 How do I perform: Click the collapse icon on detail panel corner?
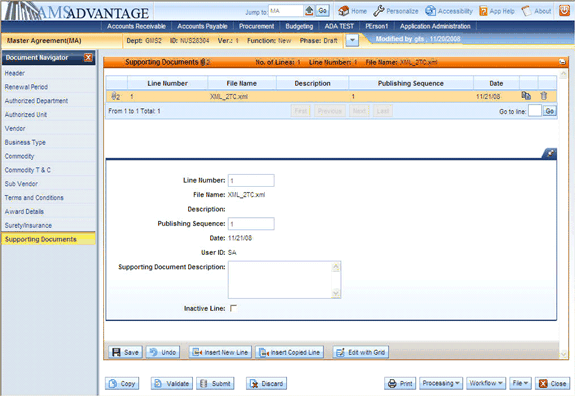point(550,154)
